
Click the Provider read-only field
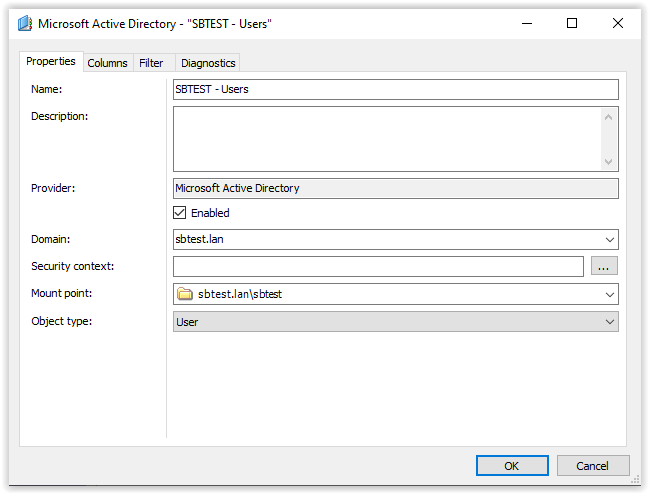click(x=396, y=188)
